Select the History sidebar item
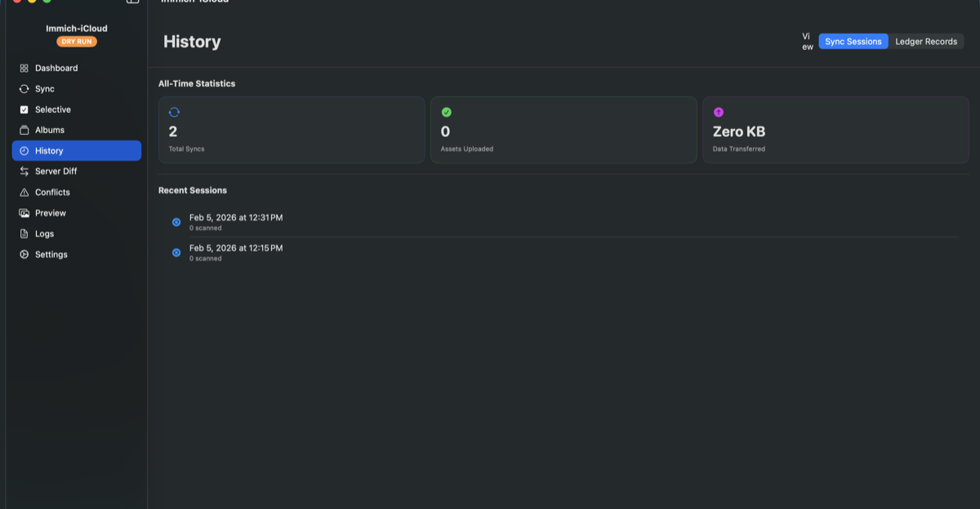 77,150
